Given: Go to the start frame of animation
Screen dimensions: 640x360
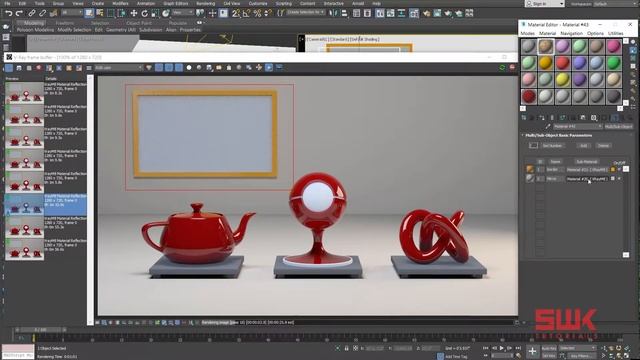Looking at the screenshot, I should coord(486,348).
